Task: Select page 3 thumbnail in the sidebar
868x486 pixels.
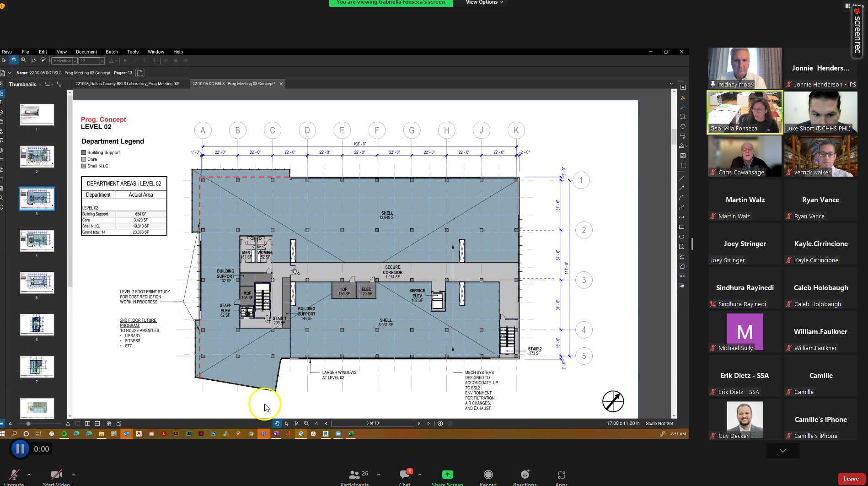Action: pyautogui.click(x=37, y=198)
